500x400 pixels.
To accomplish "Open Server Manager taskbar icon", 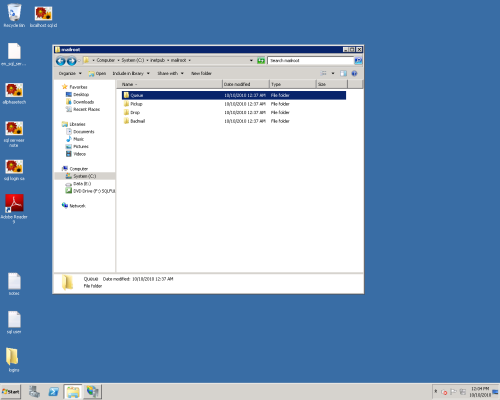I will pos(34,392).
